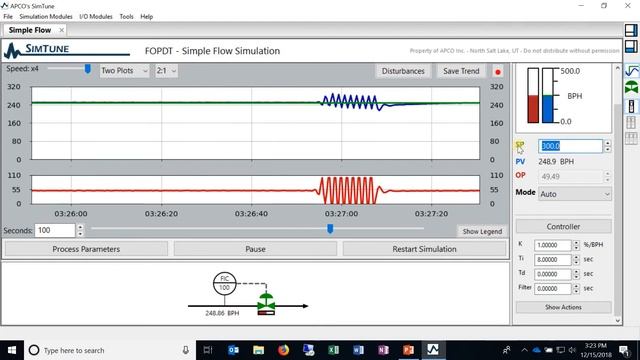The image size is (640, 360).
Task: Click the Seconds input field
Action: [x=56, y=231]
